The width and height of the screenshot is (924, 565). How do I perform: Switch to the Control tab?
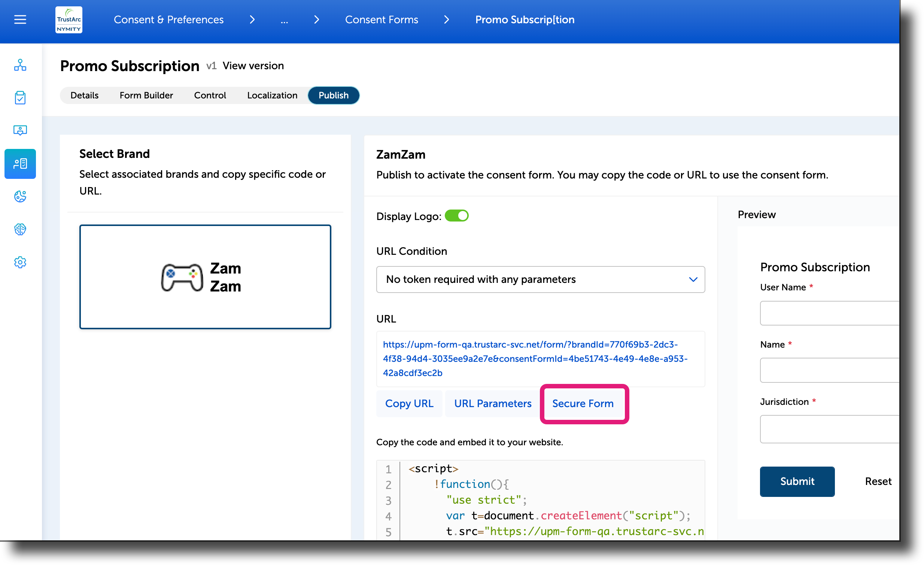(x=210, y=95)
